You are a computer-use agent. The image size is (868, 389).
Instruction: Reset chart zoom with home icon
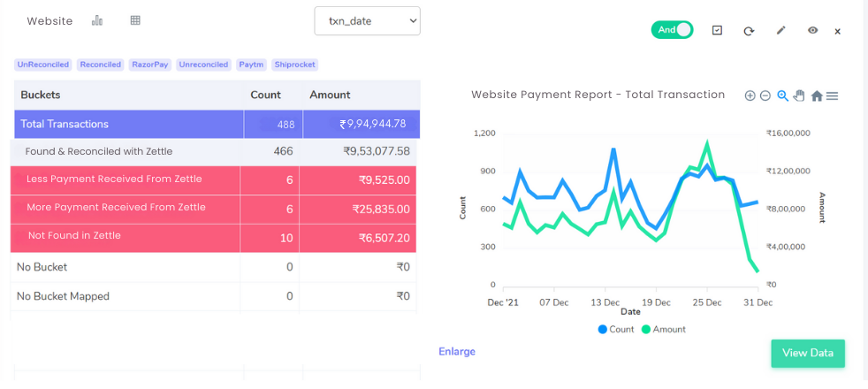click(x=817, y=96)
